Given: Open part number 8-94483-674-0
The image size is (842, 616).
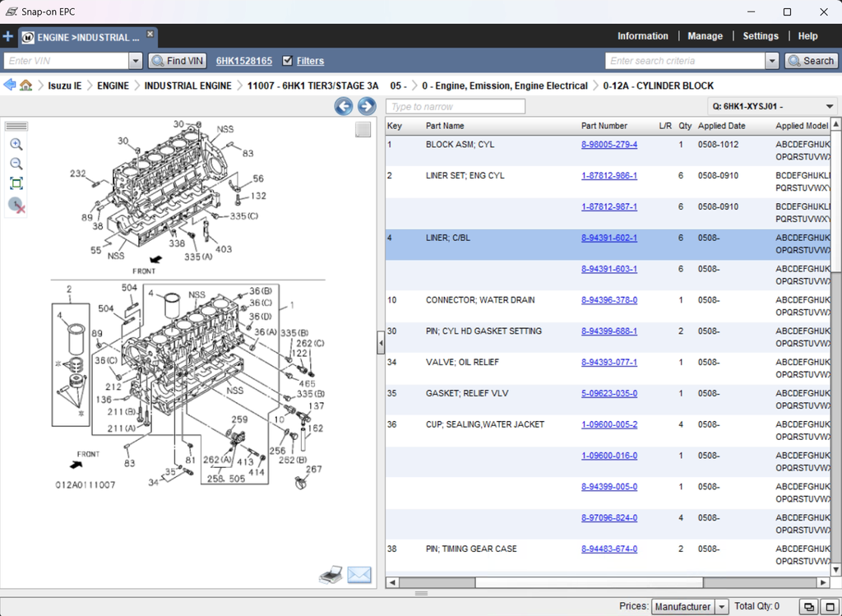Looking at the screenshot, I should [609, 549].
